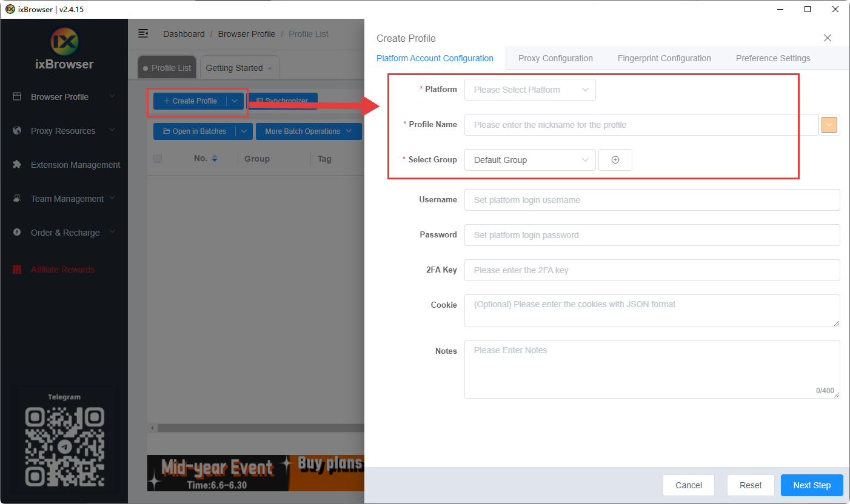
Task: Close the Create Profile panel
Action: [827, 38]
